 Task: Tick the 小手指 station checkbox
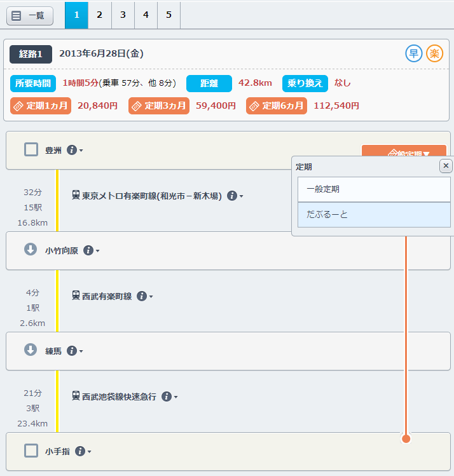[31, 451]
